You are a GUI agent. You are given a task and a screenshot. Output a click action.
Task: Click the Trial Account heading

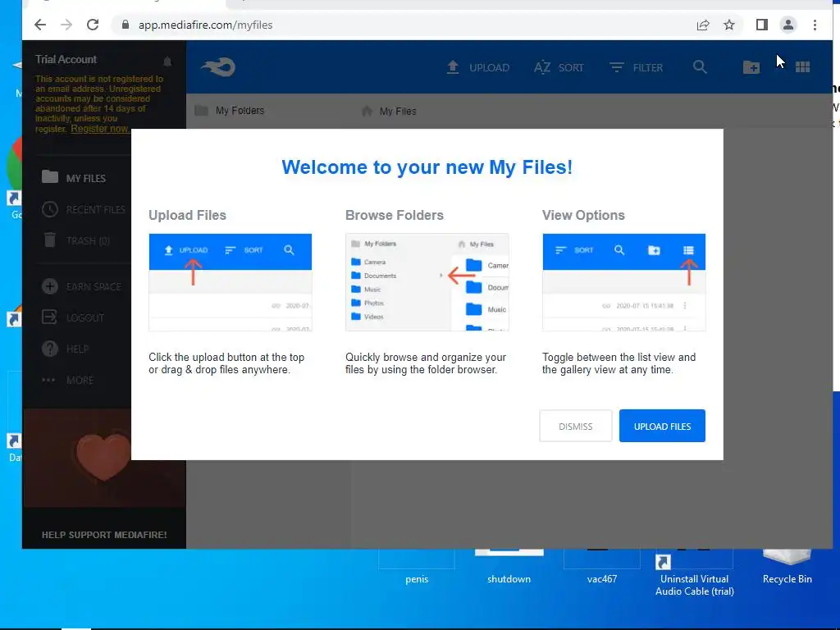tap(66, 59)
